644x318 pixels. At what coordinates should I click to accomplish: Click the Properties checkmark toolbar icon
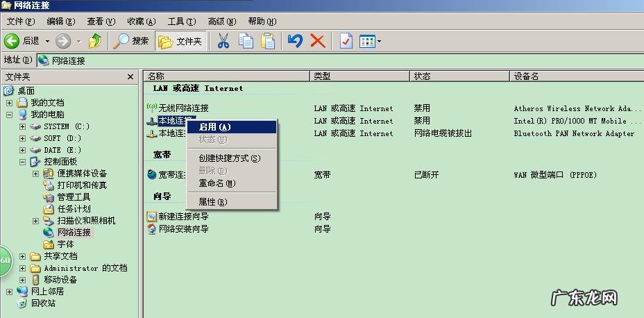click(346, 41)
